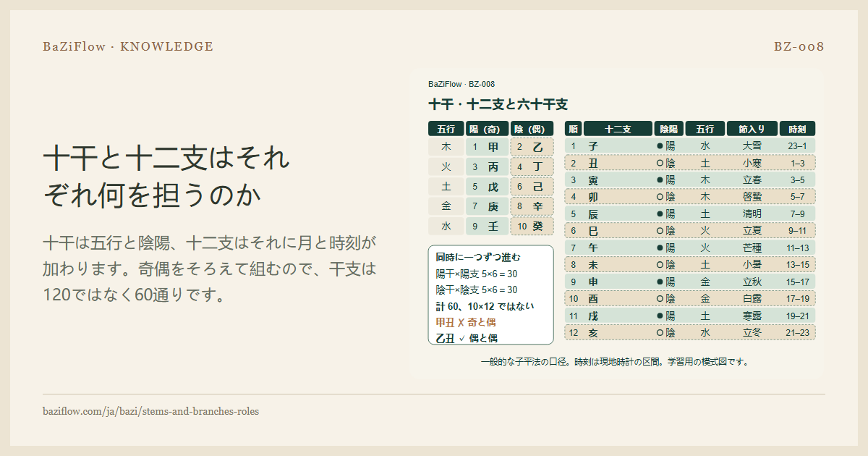Click the line 陽干×陽支 5×6 = 30

(x=477, y=274)
